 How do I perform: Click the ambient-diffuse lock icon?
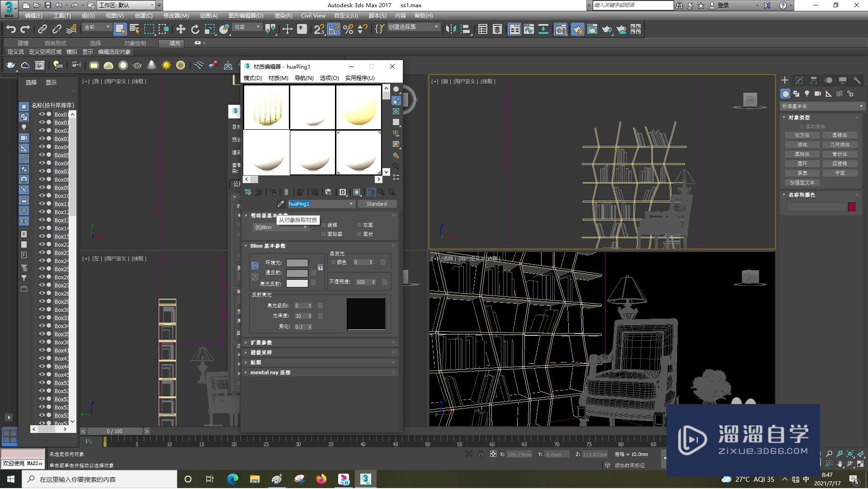(x=320, y=268)
